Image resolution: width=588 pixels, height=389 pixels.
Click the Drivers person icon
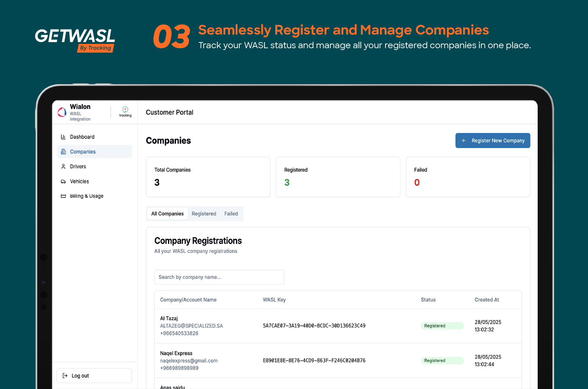[63, 167]
